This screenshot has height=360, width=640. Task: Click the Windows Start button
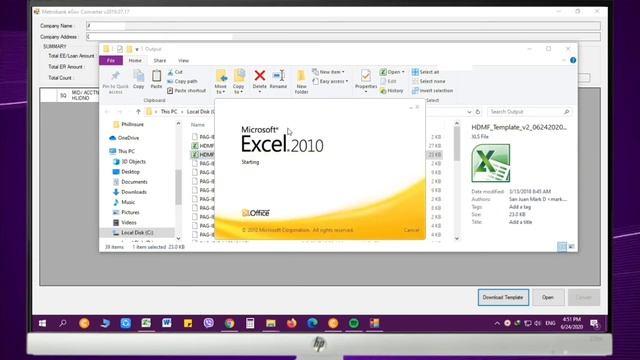click(42, 323)
